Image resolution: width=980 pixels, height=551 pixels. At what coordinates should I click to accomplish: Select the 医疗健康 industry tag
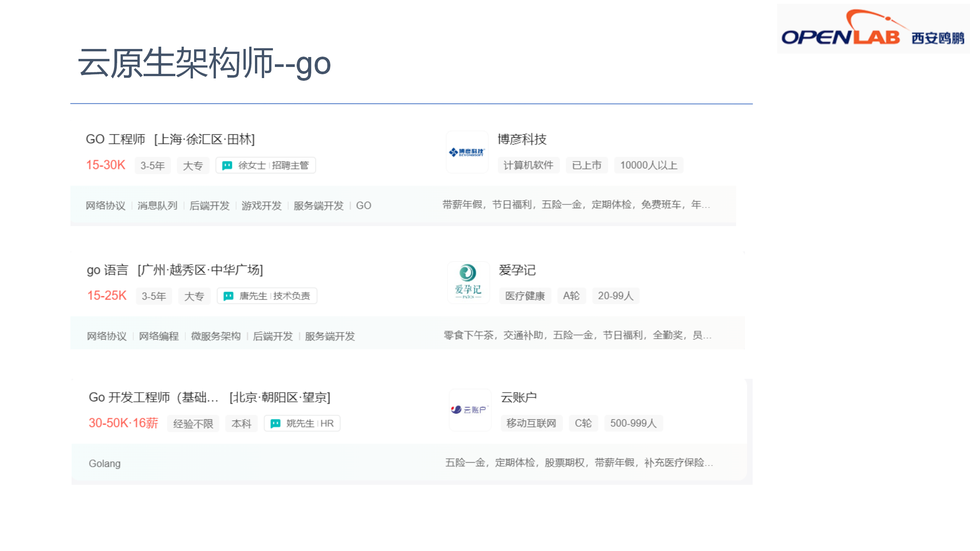(525, 296)
